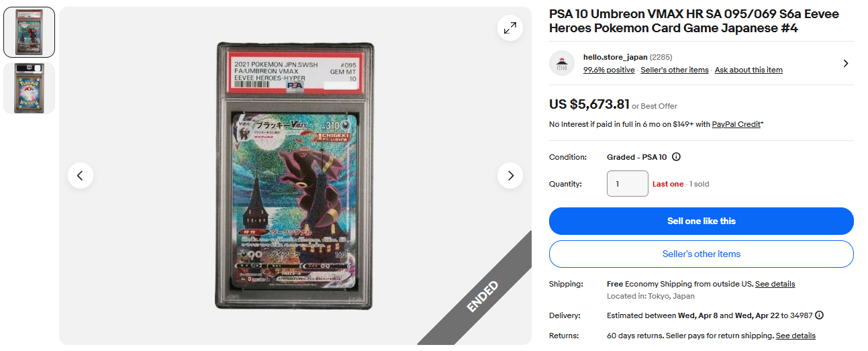Click the condition info icon beside PSA 10
868x351 pixels.
[x=676, y=157]
